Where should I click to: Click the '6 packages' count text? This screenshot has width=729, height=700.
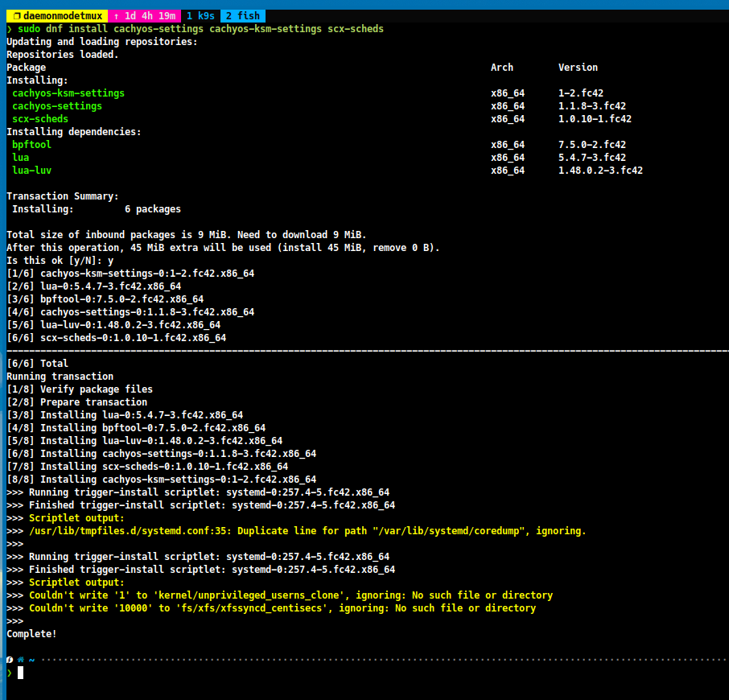click(x=153, y=209)
